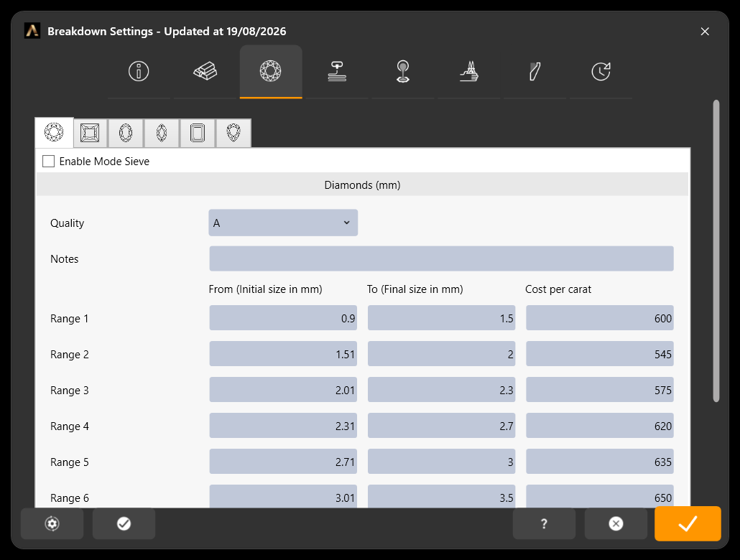The width and height of the screenshot is (740, 560).
Task: Edit Range 6 To value 3.5
Action: 441,496
